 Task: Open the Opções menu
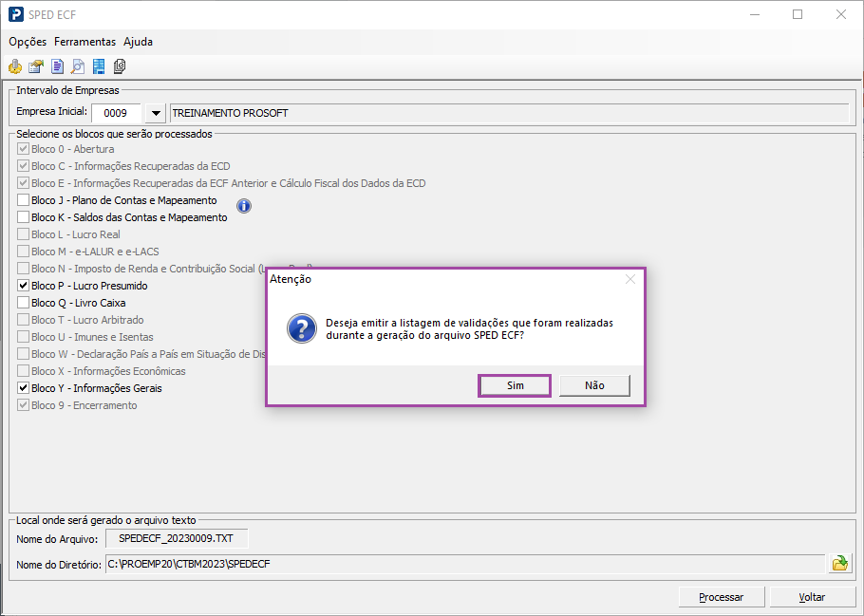28,42
